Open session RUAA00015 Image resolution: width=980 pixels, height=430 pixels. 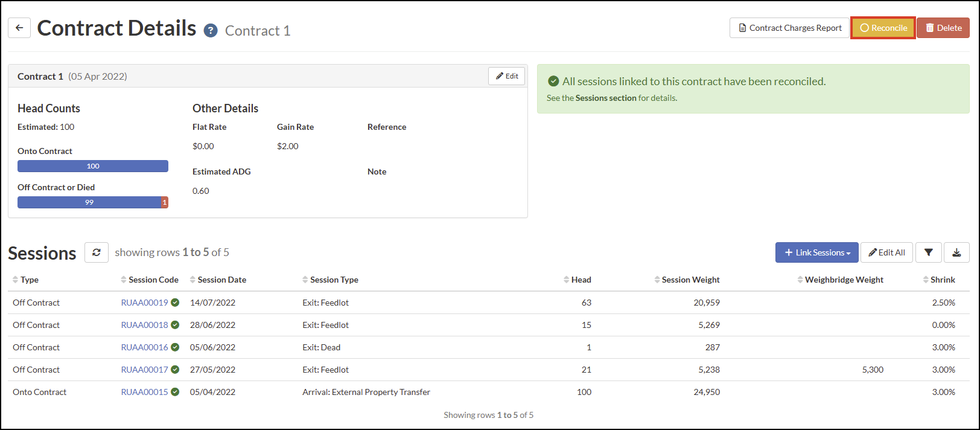[145, 392]
